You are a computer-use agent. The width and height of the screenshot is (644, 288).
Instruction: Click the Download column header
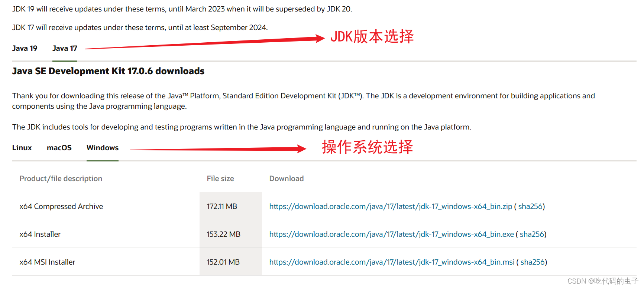point(287,179)
